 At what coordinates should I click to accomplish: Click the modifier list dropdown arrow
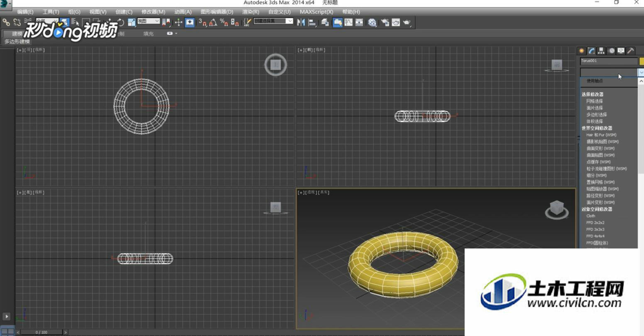(641, 72)
